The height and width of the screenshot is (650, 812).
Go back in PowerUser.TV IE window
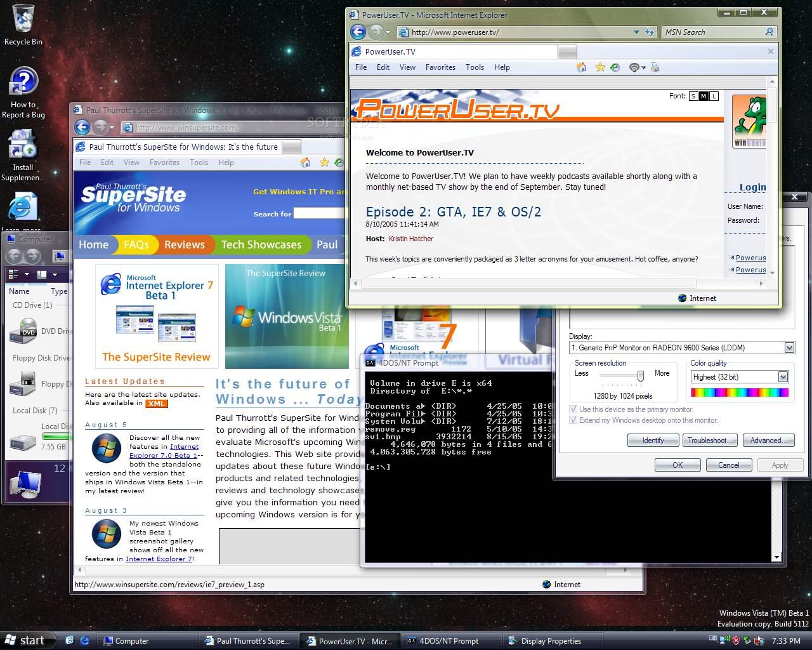tap(358, 32)
